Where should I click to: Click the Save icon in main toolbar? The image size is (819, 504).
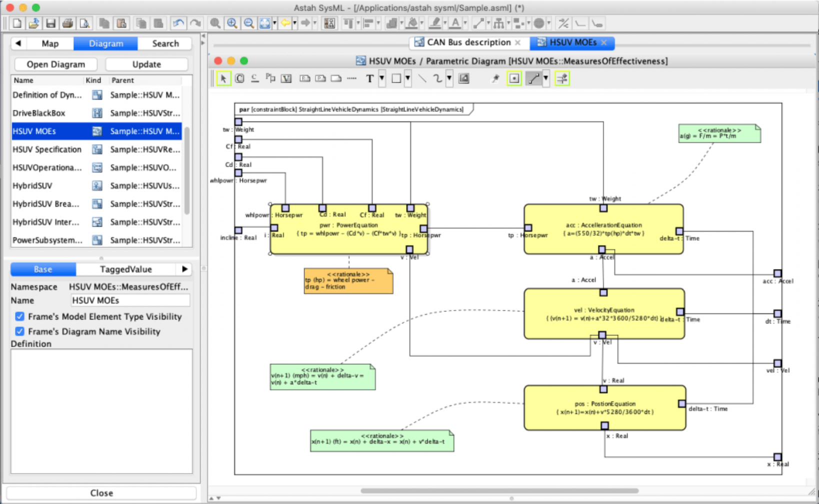(x=50, y=23)
